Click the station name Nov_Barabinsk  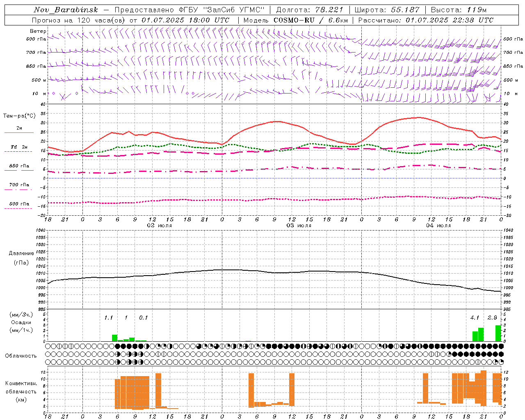(x=66, y=10)
